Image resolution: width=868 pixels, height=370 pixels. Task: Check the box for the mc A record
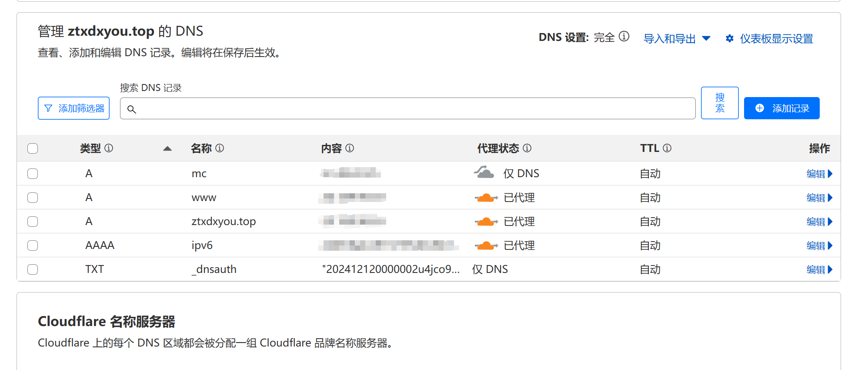(x=33, y=174)
